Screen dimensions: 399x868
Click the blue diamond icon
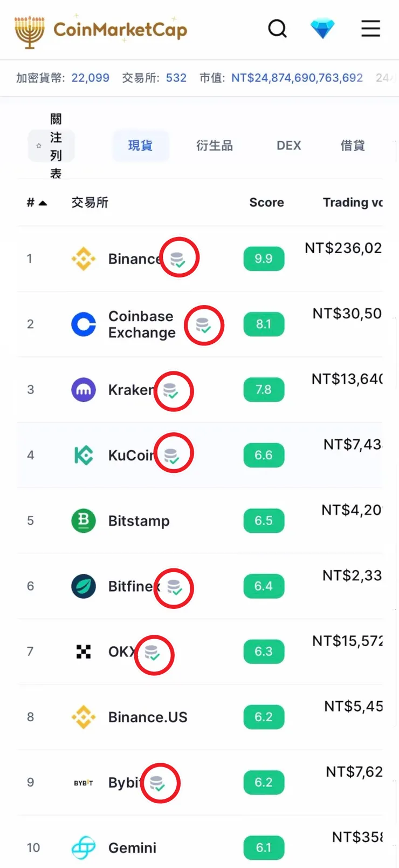322,28
